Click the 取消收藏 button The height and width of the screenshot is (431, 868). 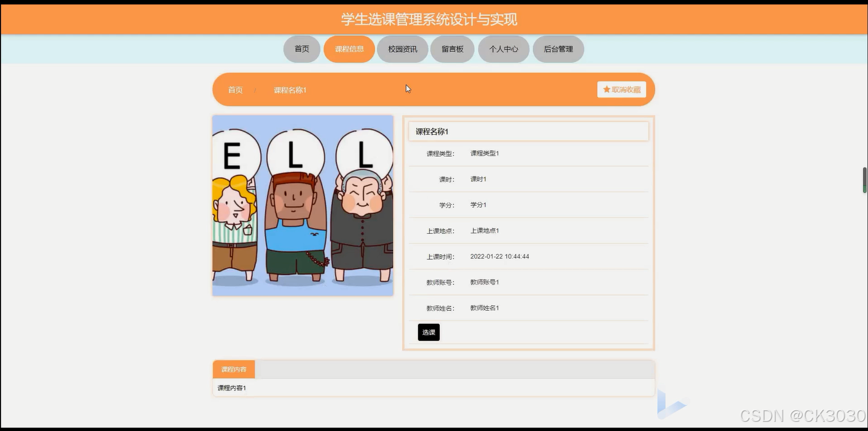[x=622, y=89]
